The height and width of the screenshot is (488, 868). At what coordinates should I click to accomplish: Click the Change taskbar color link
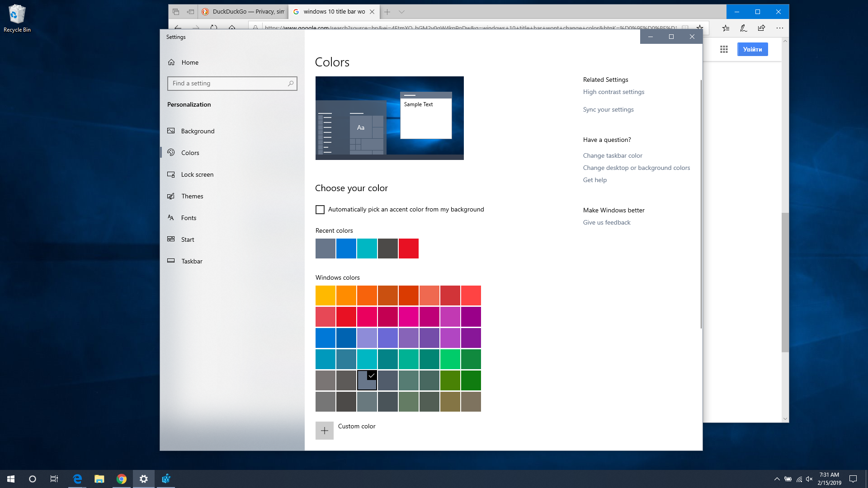click(612, 155)
